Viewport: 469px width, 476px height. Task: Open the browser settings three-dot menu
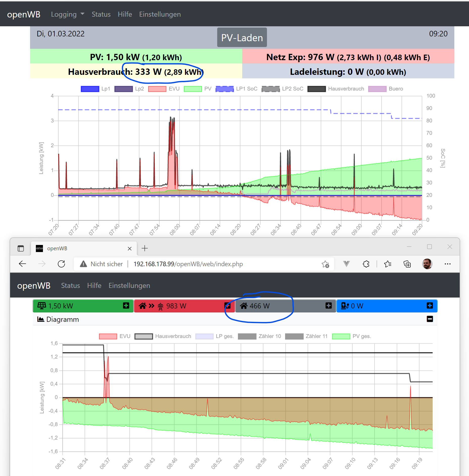click(x=448, y=264)
